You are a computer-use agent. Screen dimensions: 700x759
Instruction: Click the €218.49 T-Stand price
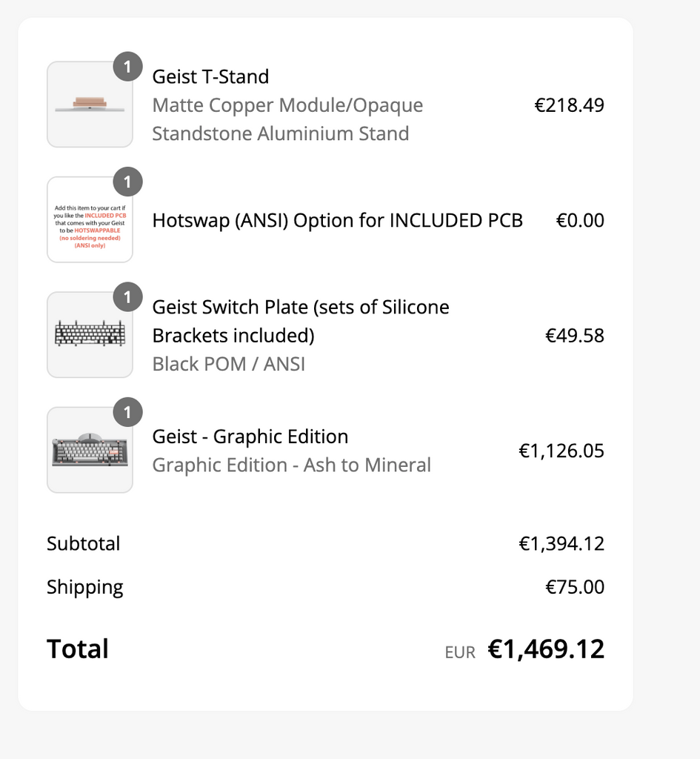[569, 105]
